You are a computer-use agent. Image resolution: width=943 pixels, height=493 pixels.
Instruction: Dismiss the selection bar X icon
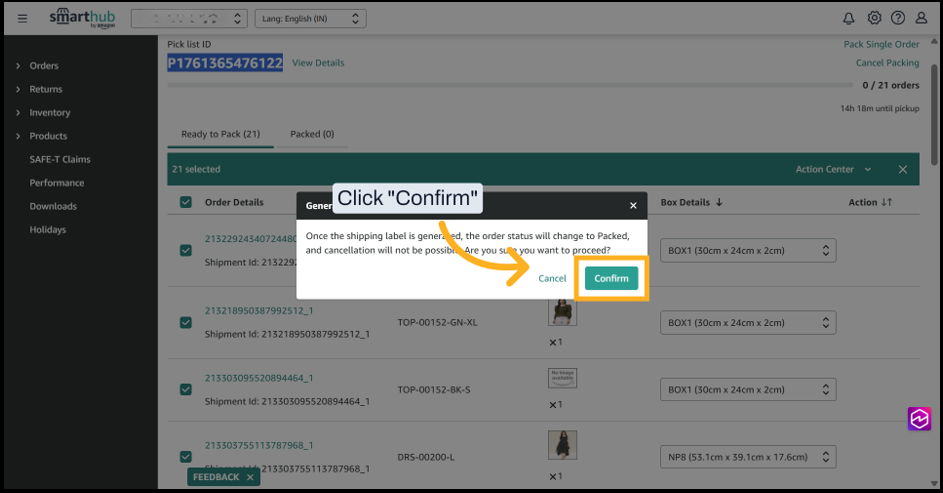(x=902, y=169)
